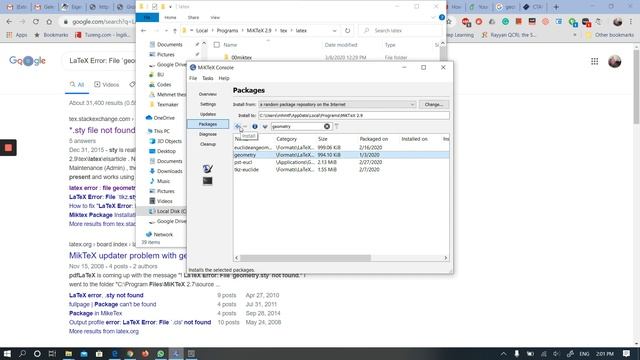The width and height of the screenshot is (640, 360).
Task: Select the pst-eucl package row
Action: point(341,162)
